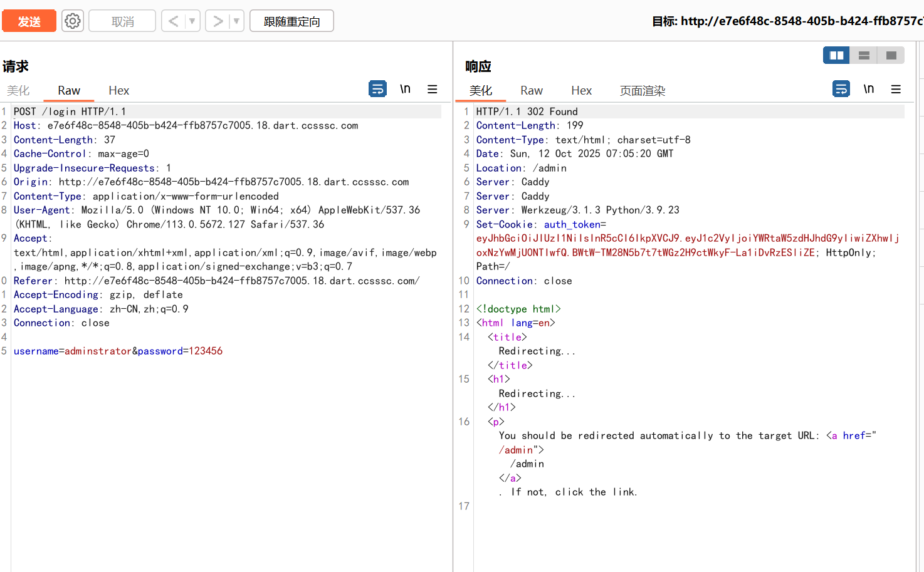Switch response panel to Raw tab
This screenshot has width=924, height=572.
(531, 91)
